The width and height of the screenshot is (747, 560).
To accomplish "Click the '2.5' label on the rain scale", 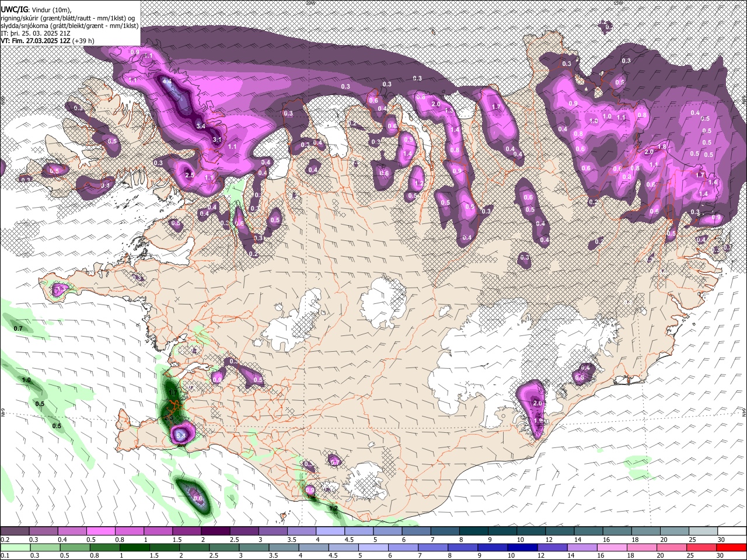I will coord(214,556).
